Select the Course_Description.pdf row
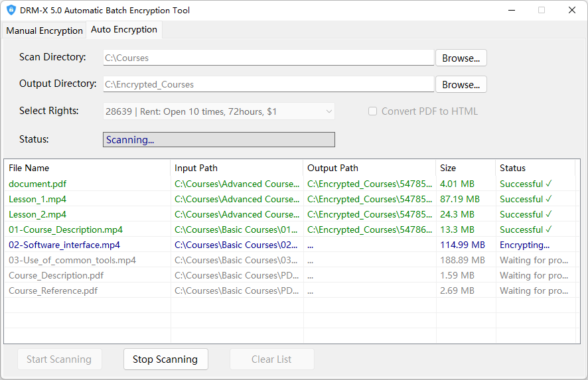The width and height of the screenshot is (588, 380). 292,275
